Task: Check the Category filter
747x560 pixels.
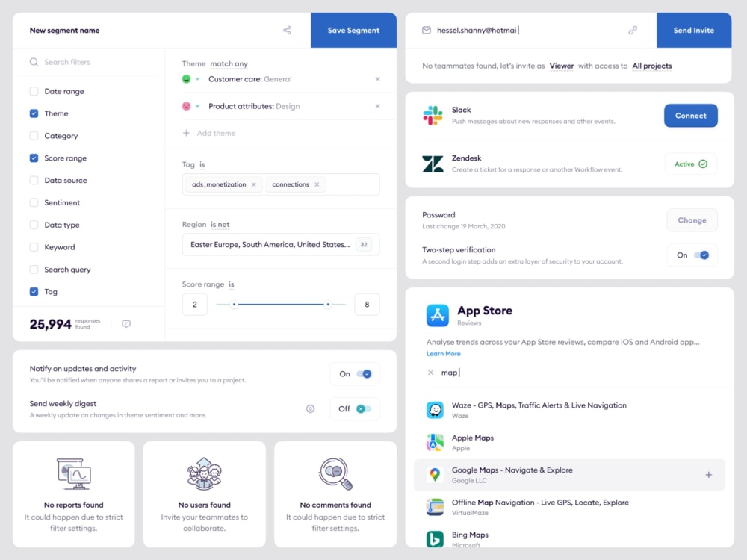Action: pos(34,136)
